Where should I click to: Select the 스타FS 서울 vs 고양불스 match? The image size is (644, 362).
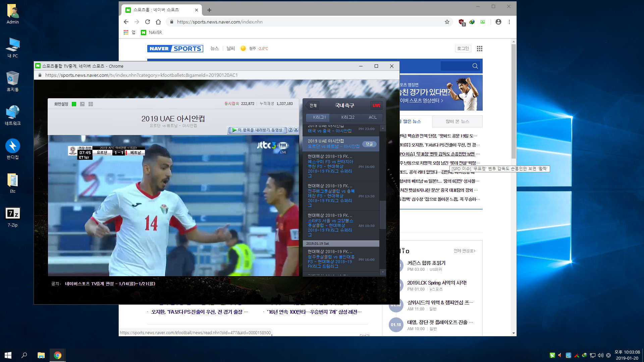[341, 226]
